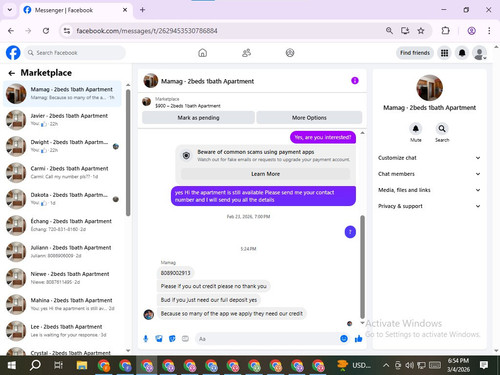Search within the conversation
The width and height of the screenshot is (500, 375).
tap(442, 129)
